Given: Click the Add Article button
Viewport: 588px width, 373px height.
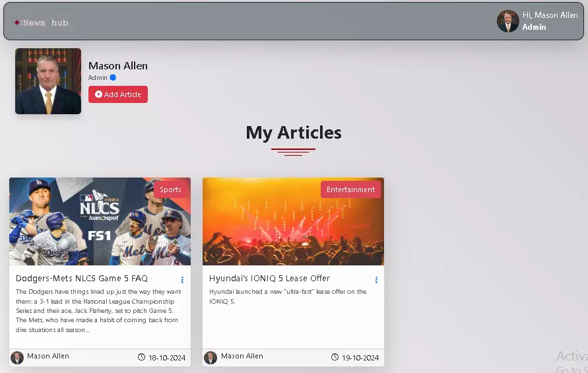Looking at the screenshot, I should point(118,94).
